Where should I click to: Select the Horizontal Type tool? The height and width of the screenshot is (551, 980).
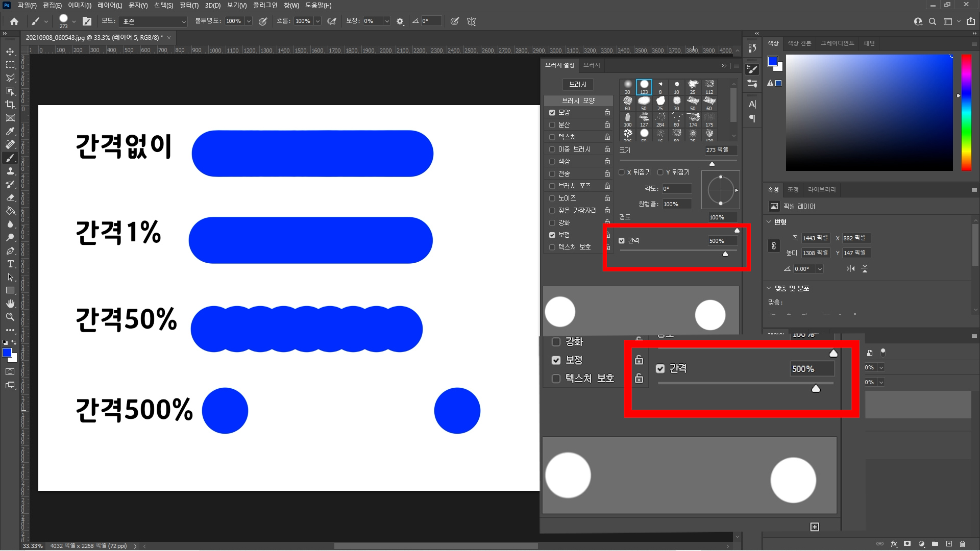click(10, 264)
